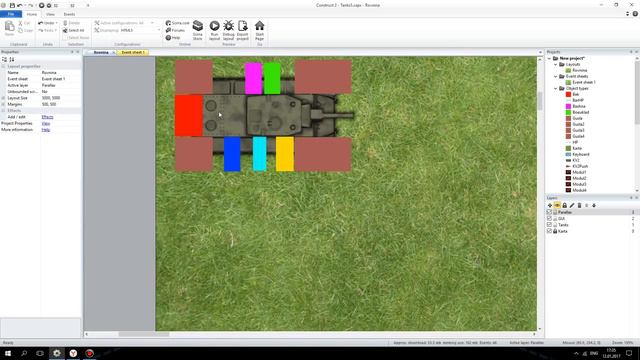Collapse the Layouts folder

556,64
